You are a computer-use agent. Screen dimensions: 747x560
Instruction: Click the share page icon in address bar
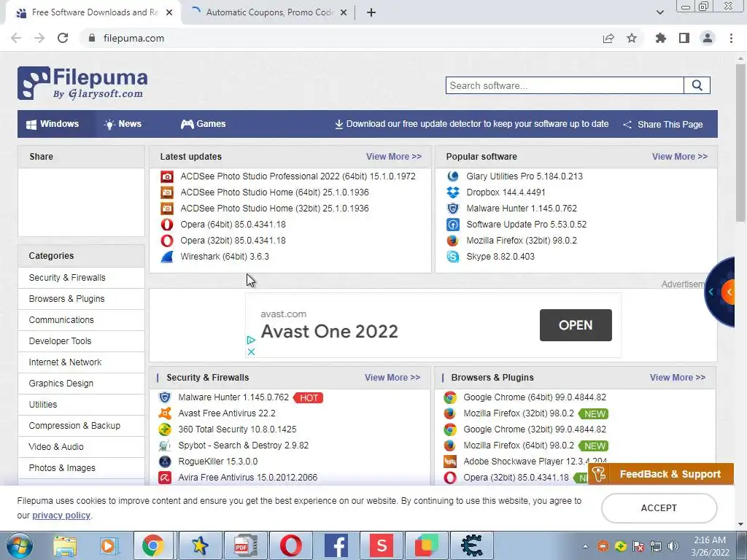[608, 38]
